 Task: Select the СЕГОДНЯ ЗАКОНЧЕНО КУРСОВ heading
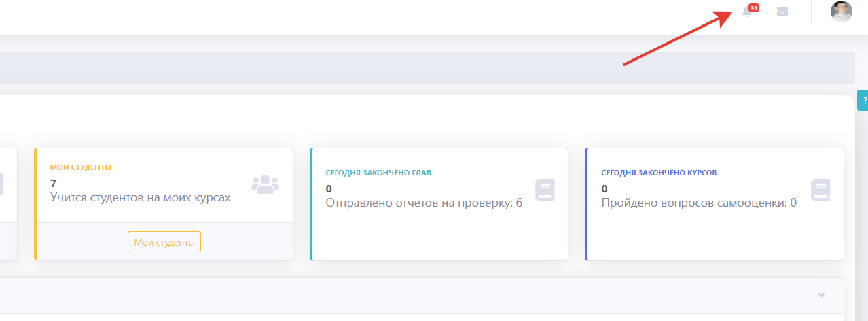coord(659,173)
